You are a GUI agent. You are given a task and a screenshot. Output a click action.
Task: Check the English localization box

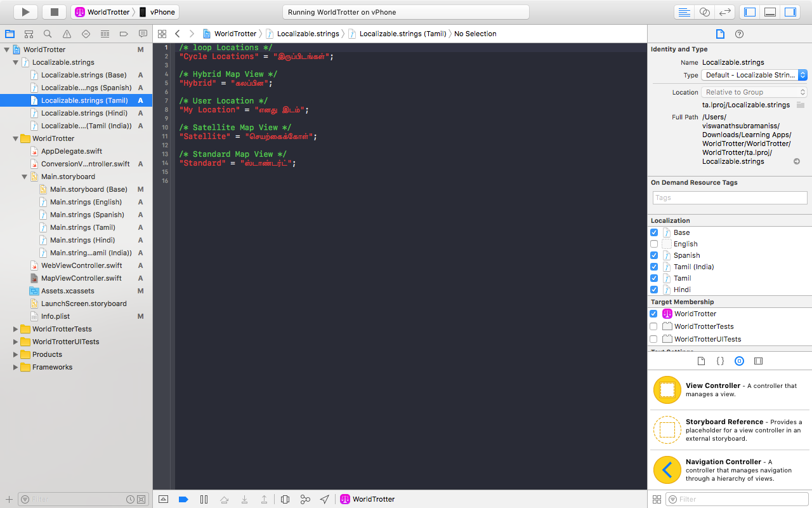click(x=654, y=244)
